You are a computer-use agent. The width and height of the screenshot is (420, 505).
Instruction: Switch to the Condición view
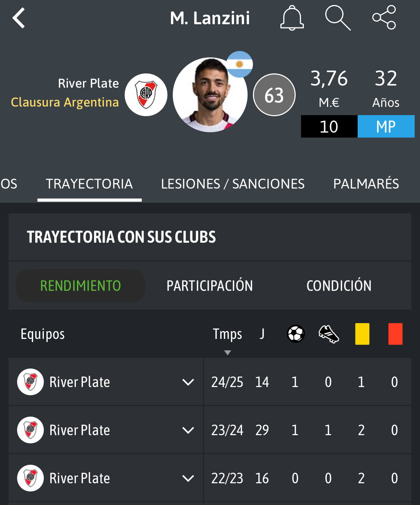tap(339, 285)
